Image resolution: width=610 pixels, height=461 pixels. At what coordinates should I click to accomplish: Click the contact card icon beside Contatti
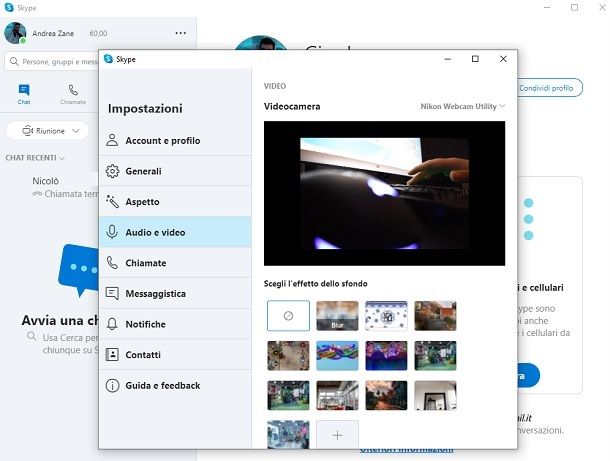112,354
